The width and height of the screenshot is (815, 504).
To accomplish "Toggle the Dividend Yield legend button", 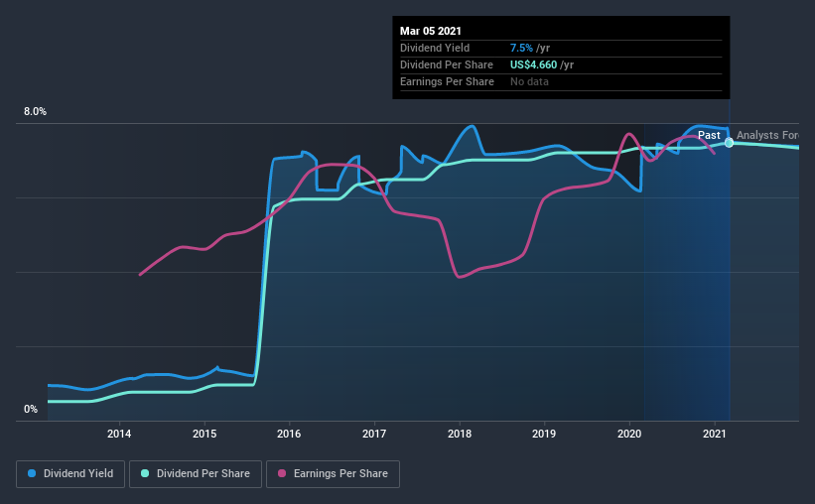I will click(x=70, y=474).
